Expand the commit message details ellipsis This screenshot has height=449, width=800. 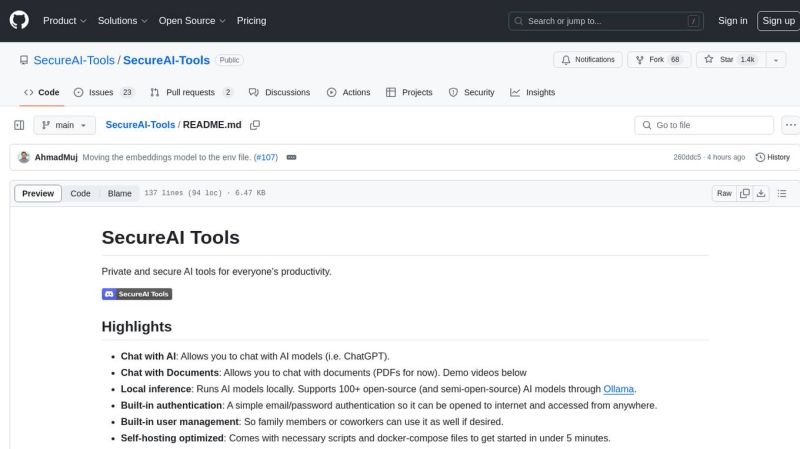[x=291, y=157]
